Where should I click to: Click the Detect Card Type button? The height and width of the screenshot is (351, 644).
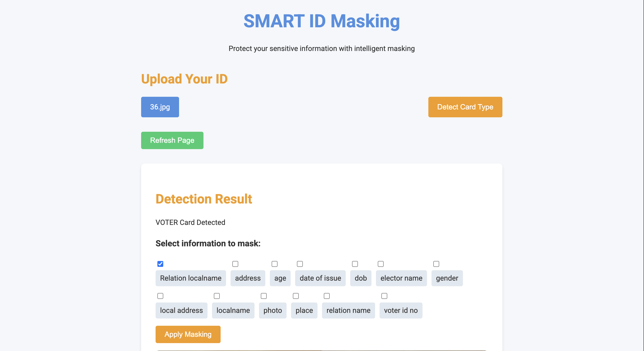click(x=465, y=107)
